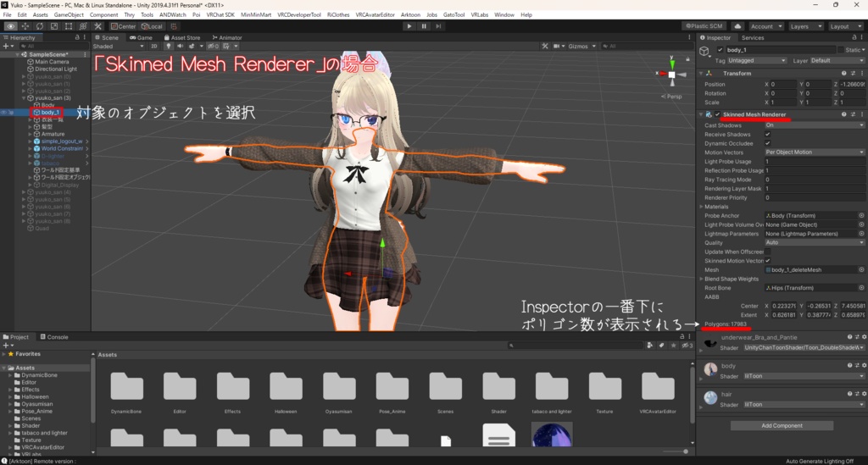Select the combined Transform tool
This screenshot has height=465, width=868.
point(83,26)
